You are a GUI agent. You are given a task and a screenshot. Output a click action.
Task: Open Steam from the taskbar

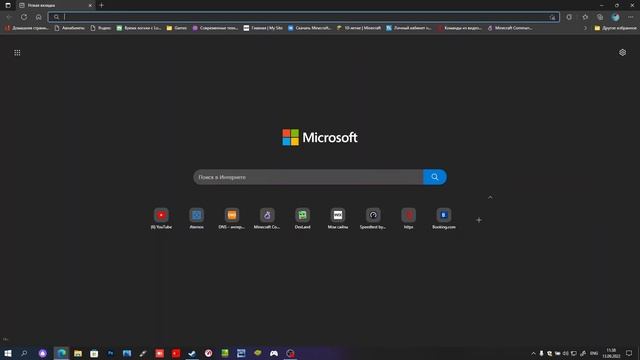click(192, 353)
